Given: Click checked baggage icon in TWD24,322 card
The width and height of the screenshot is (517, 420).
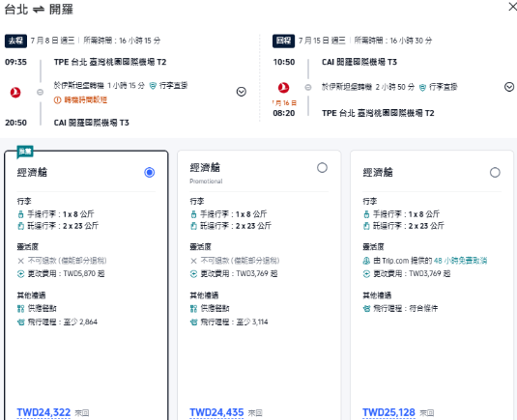Looking at the screenshot, I should point(20,226).
